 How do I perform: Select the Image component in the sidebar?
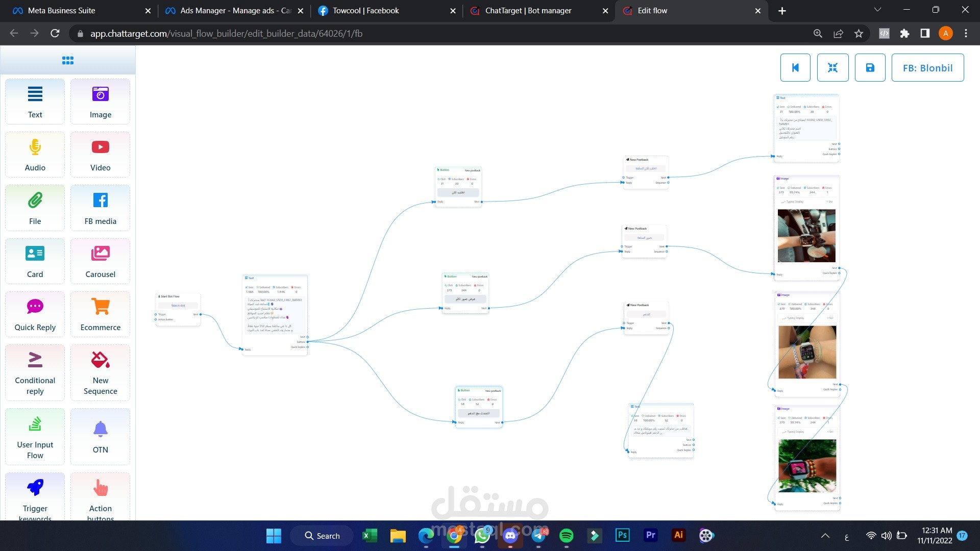pyautogui.click(x=100, y=102)
